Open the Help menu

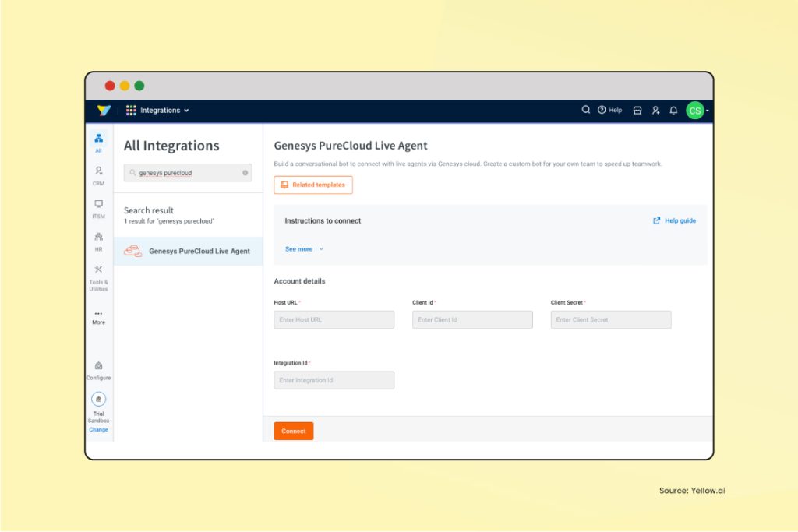[609, 110]
